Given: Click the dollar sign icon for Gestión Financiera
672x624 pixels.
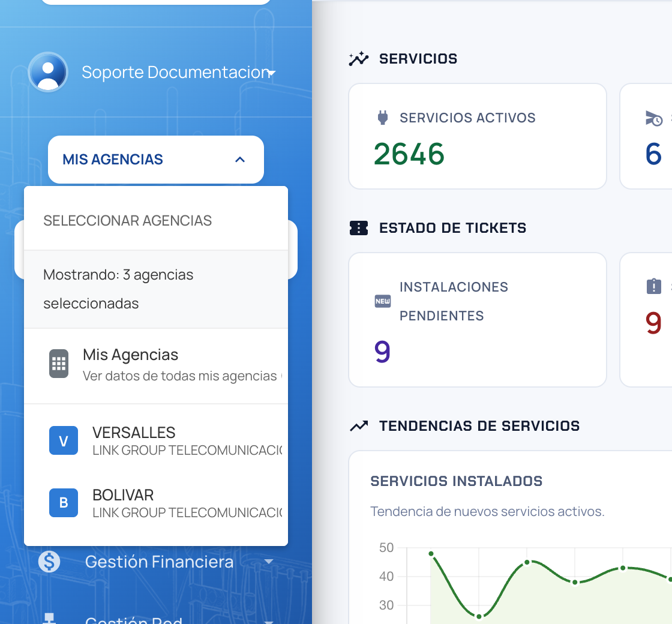Looking at the screenshot, I should tap(49, 562).
